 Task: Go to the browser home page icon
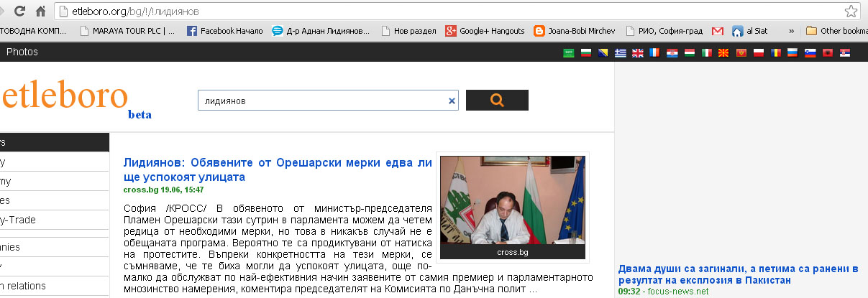(x=40, y=11)
